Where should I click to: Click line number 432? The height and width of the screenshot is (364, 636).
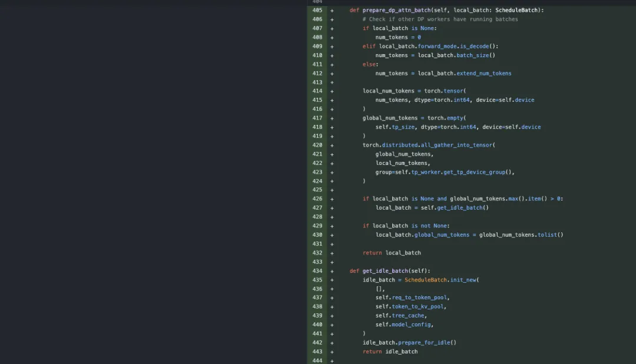point(317,253)
